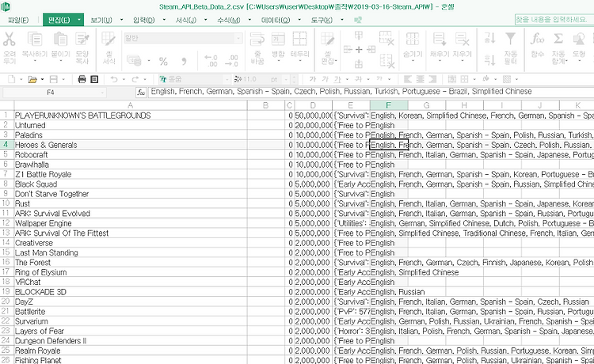594x364 pixels.
Task: Toggle the Auto Filter (자동 필터) funnel
Action: [511, 39]
